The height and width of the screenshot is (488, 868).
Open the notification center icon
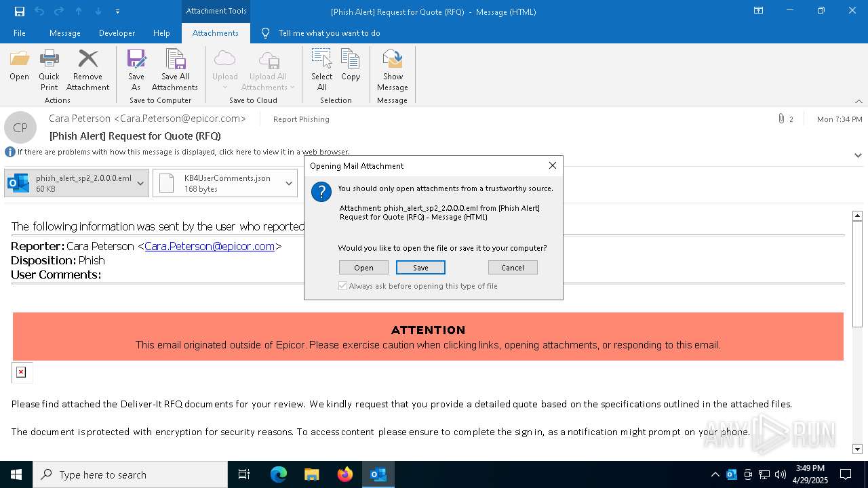coord(846,474)
